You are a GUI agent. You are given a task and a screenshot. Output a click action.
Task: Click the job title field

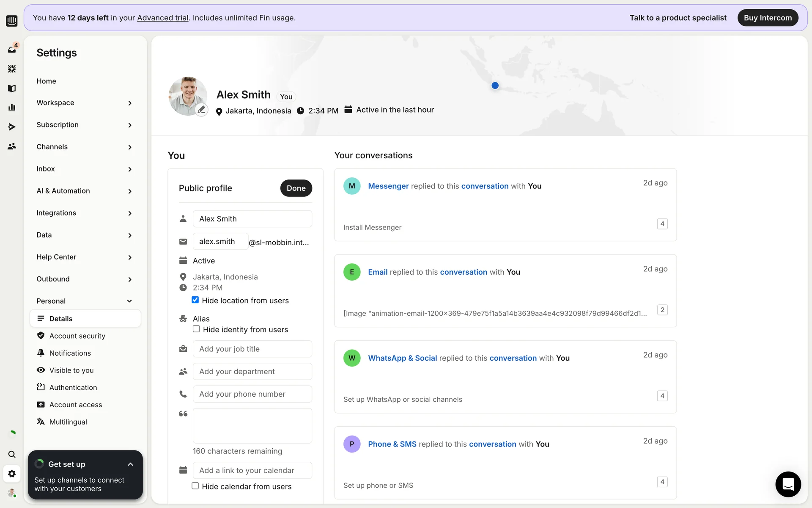pos(252,349)
